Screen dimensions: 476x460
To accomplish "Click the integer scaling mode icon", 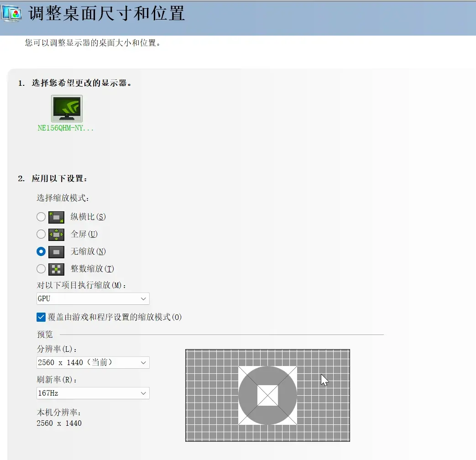I will (x=56, y=269).
